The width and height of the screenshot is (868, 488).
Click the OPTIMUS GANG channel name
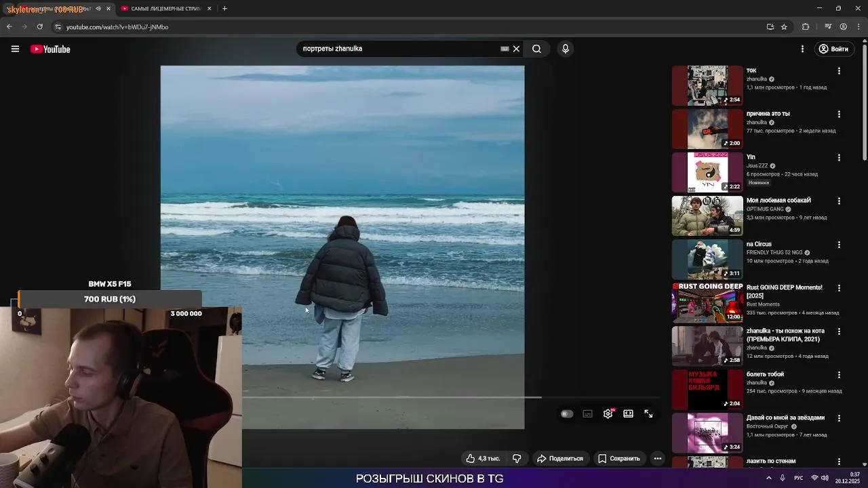point(765,209)
